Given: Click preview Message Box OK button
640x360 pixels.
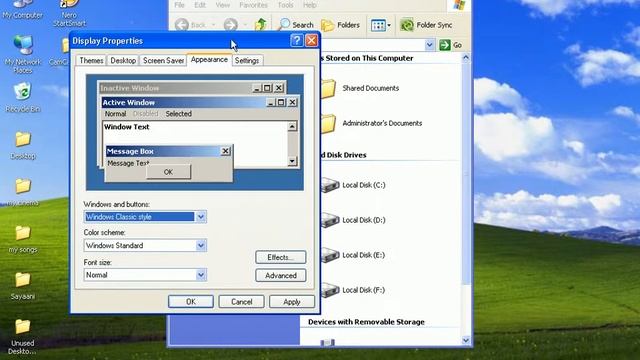Looking at the screenshot, I should [168, 172].
